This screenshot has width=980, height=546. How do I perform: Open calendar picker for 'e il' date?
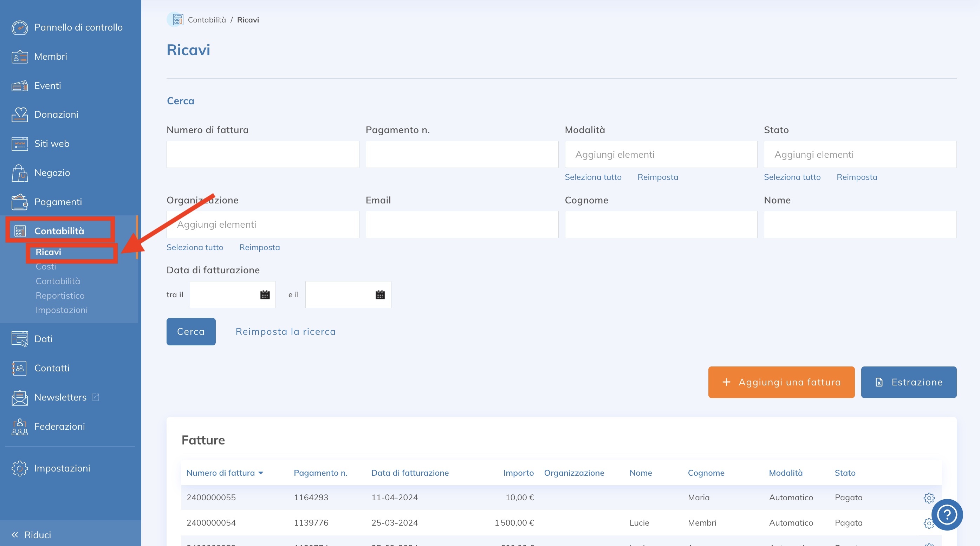pyautogui.click(x=380, y=294)
